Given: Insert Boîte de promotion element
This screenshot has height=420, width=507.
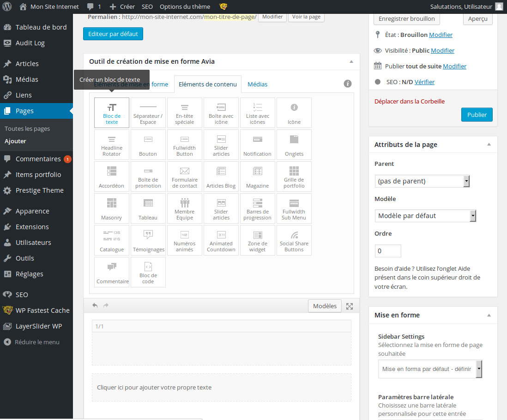Looking at the screenshot, I should tap(148, 177).
